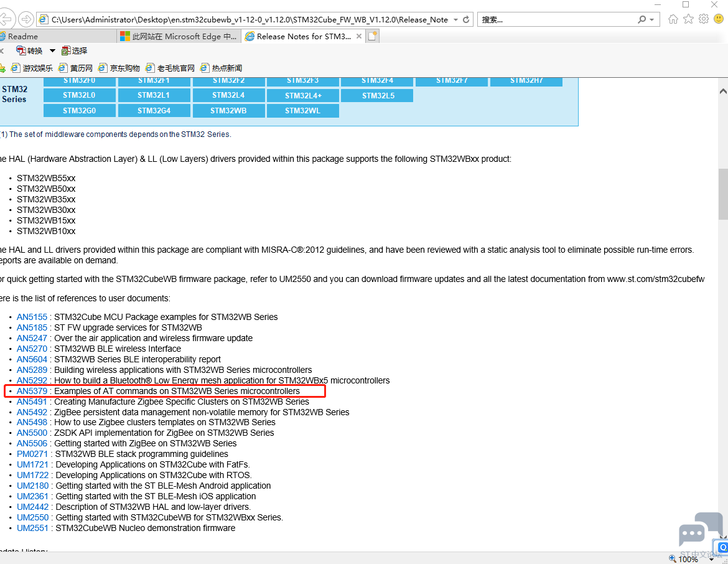This screenshot has height=564, width=728.
Task: Open the AN5247 link
Action: [x=32, y=338]
